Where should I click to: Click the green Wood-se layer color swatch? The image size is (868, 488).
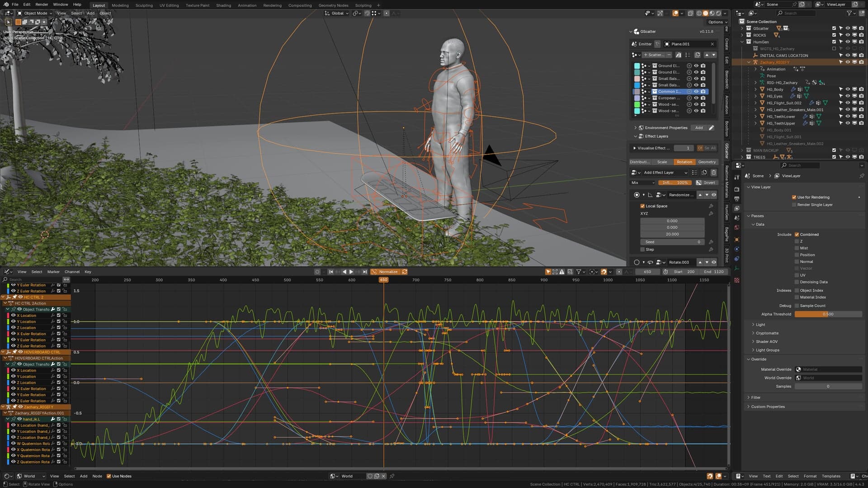637,104
